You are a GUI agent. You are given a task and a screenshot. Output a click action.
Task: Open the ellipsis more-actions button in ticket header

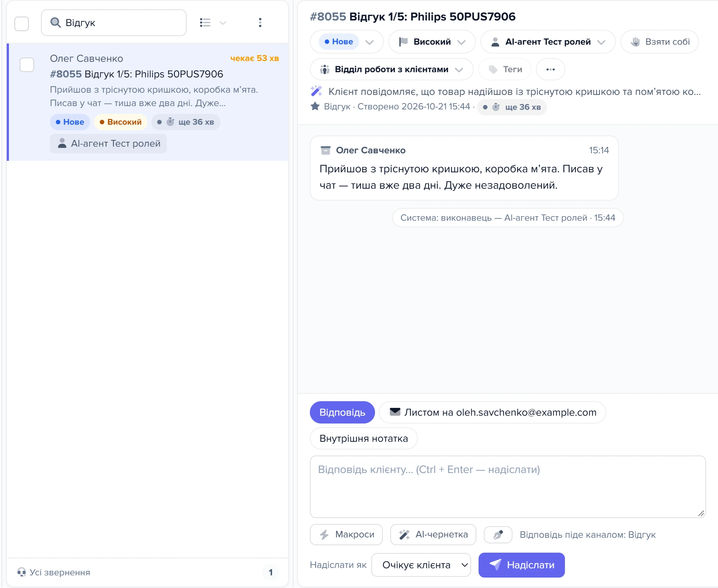550,70
